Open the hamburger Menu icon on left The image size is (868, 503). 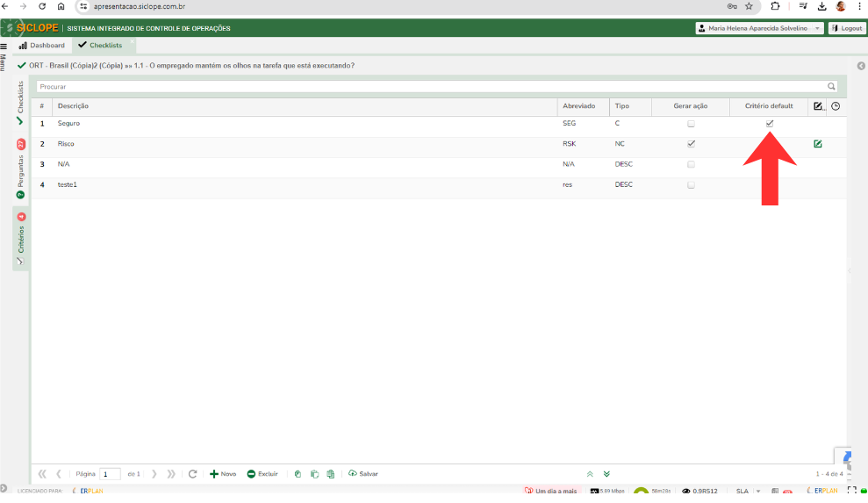pos(4,46)
